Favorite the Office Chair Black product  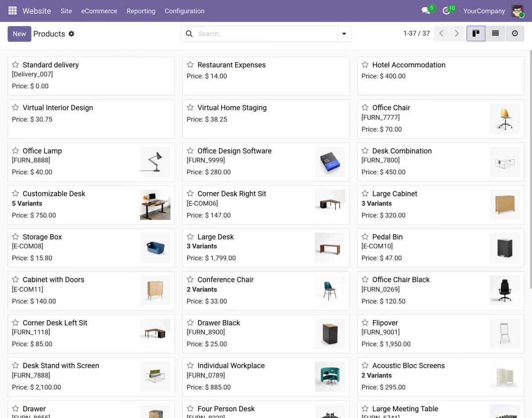365,280
